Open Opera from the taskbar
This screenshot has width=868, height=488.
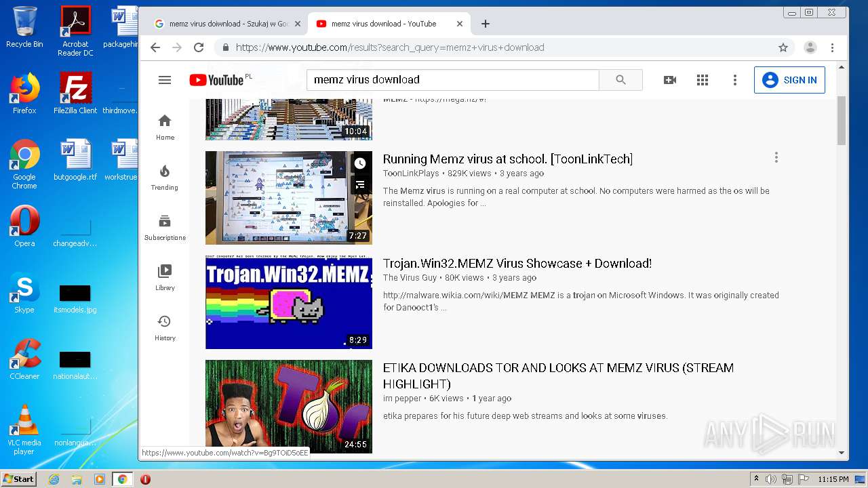[145, 479]
